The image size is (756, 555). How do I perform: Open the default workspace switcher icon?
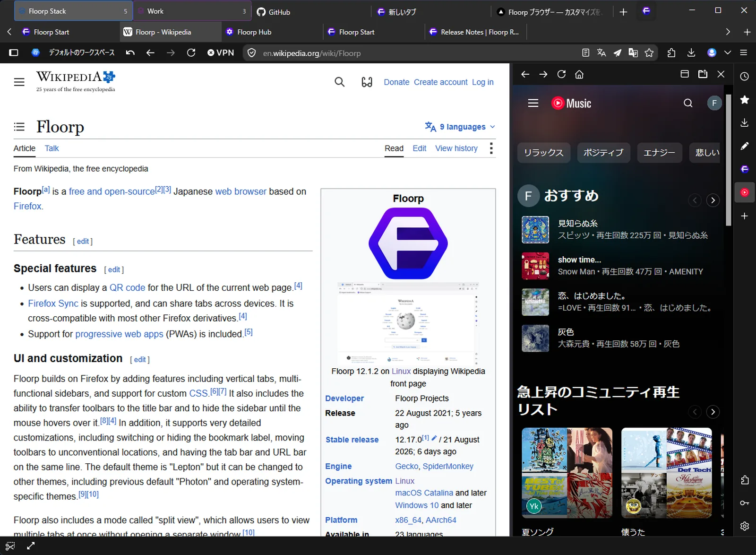pos(35,53)
